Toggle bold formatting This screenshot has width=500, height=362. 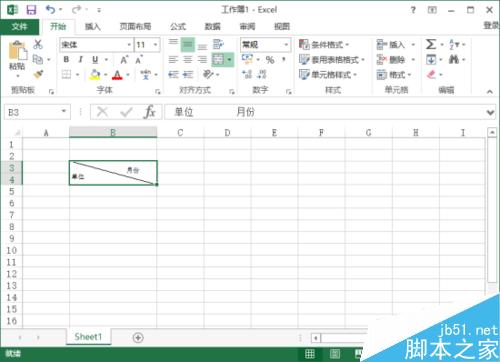click(66, 59)
